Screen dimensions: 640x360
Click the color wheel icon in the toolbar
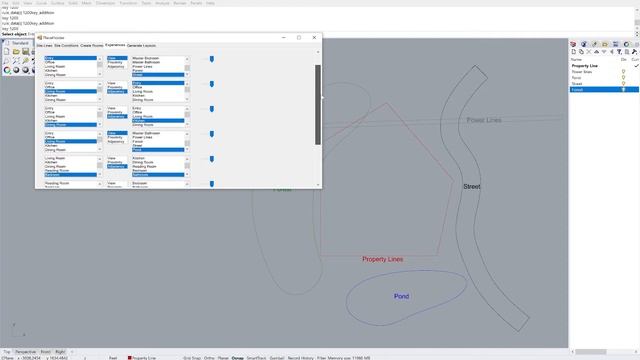pyautogui.click(x=7, y=70)
